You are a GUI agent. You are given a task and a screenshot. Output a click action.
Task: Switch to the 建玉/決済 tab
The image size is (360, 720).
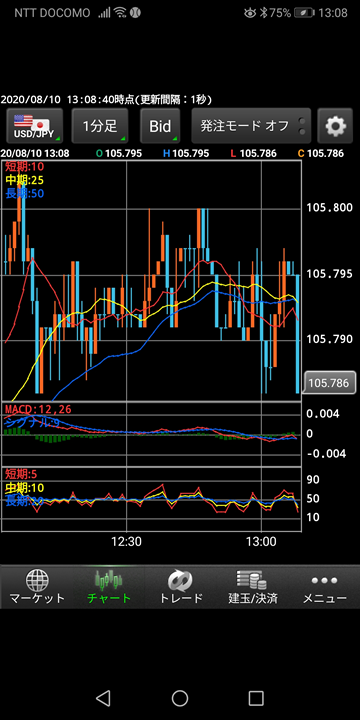[x=252, y=587]
